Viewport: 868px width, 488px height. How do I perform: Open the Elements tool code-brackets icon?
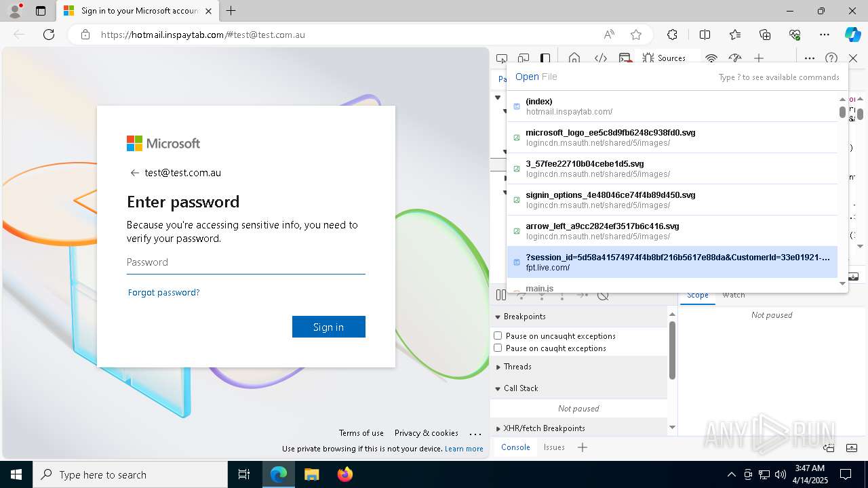tap(601, 58)
